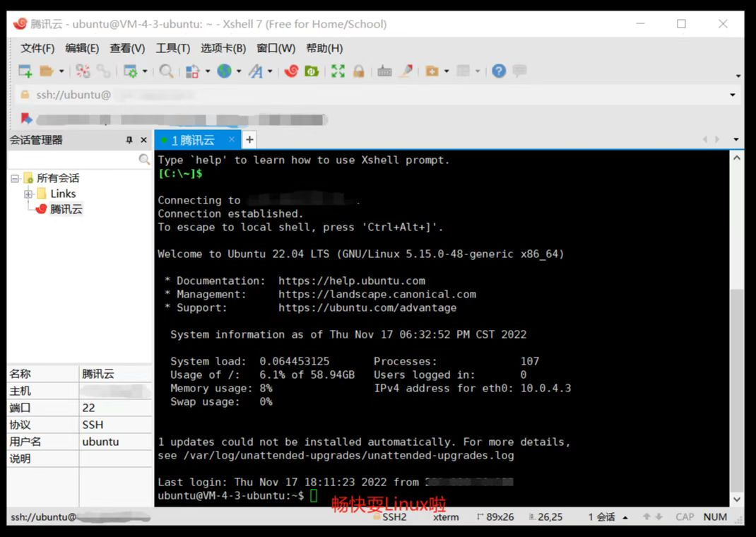Open address bar history dropdown arrow
756x537 pixels.
click(733, 95)
